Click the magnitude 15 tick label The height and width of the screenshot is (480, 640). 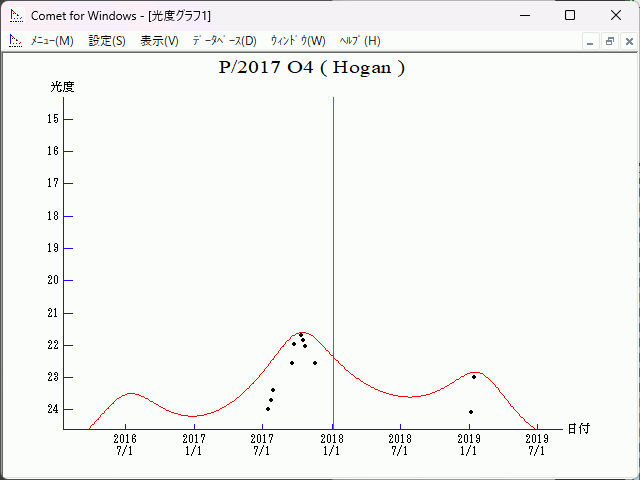(x=53, y=119)
